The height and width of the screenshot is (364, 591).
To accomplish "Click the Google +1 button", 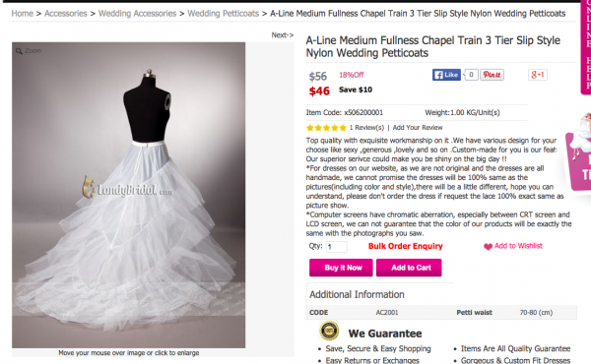I will coord(538,75).
